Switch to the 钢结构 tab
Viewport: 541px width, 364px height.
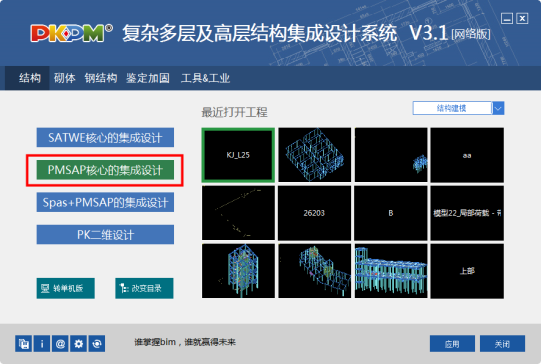[101, 78]
